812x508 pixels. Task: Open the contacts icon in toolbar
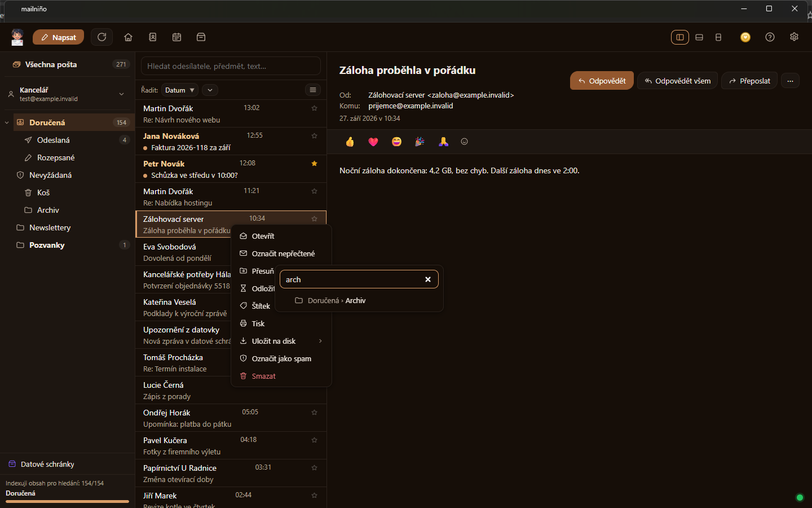pyautogui.click(x=152, y=37)
